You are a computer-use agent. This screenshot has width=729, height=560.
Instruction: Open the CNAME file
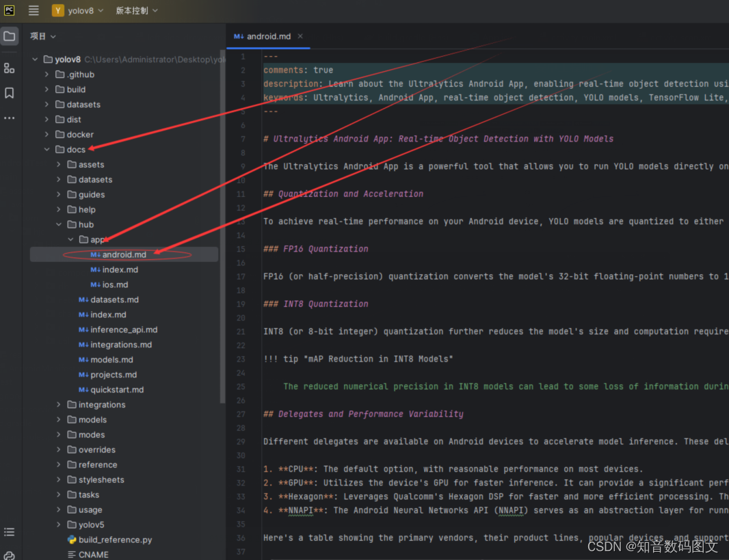pyautogui.click(x=88, y=555)
